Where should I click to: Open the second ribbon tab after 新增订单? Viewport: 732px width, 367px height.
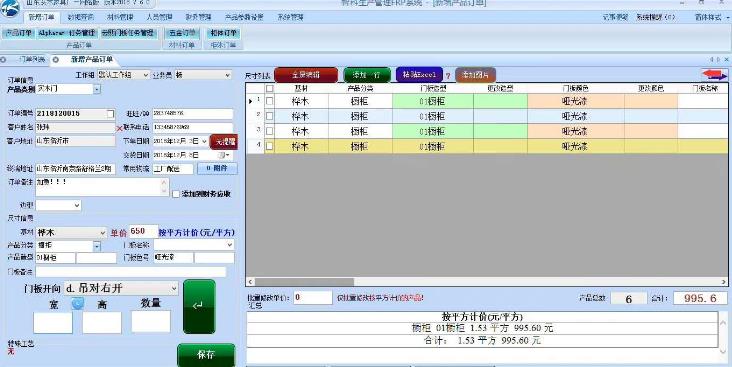click(80, 17)
